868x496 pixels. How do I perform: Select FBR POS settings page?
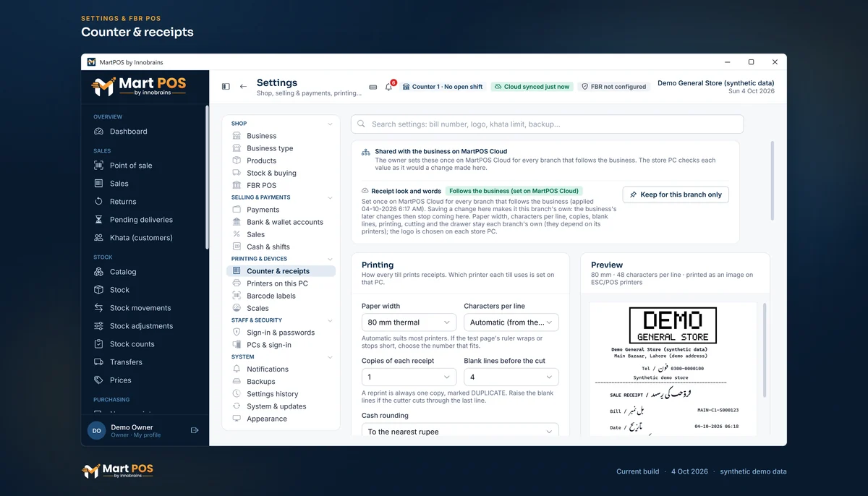281,185
